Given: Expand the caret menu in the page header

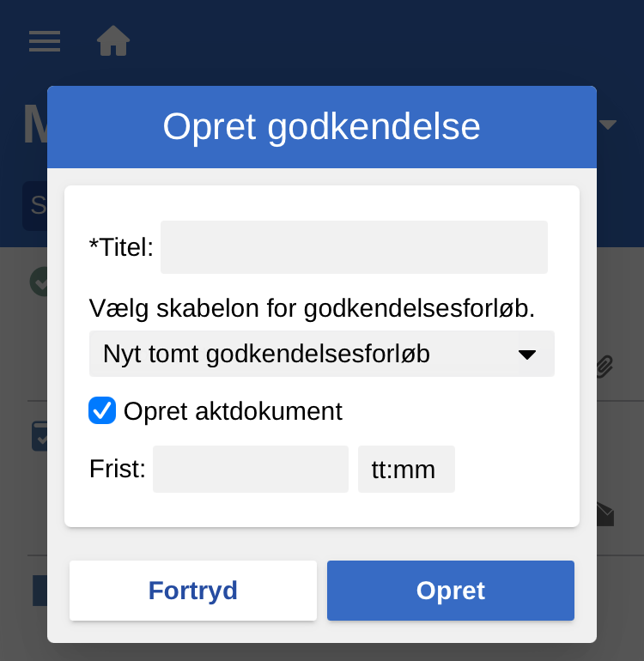Looking at the screenshot, I should click(608, 125).
